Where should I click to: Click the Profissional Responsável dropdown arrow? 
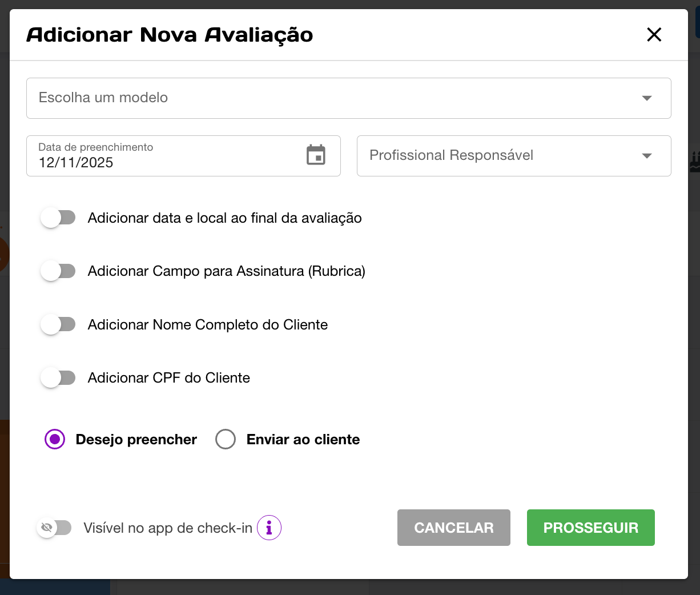coord(646,156)
